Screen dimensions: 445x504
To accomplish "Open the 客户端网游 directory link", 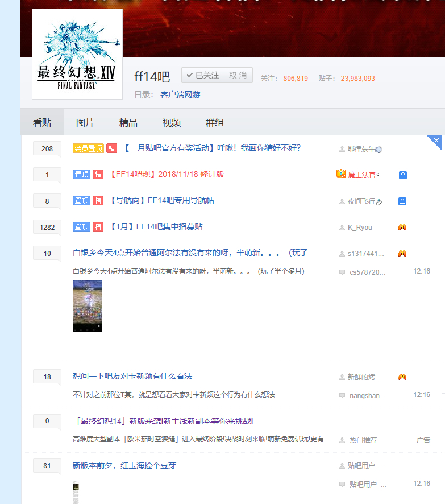I will click(180, 94).
